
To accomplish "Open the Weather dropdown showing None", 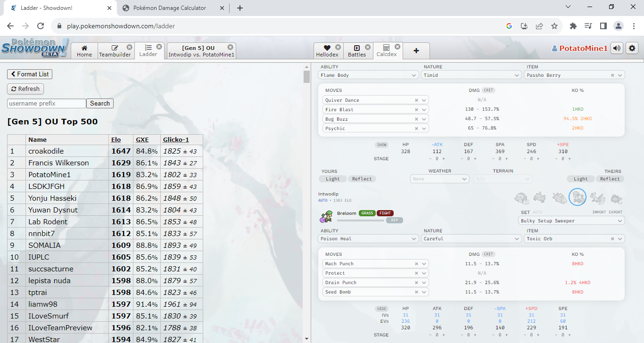I will point(439,179).
